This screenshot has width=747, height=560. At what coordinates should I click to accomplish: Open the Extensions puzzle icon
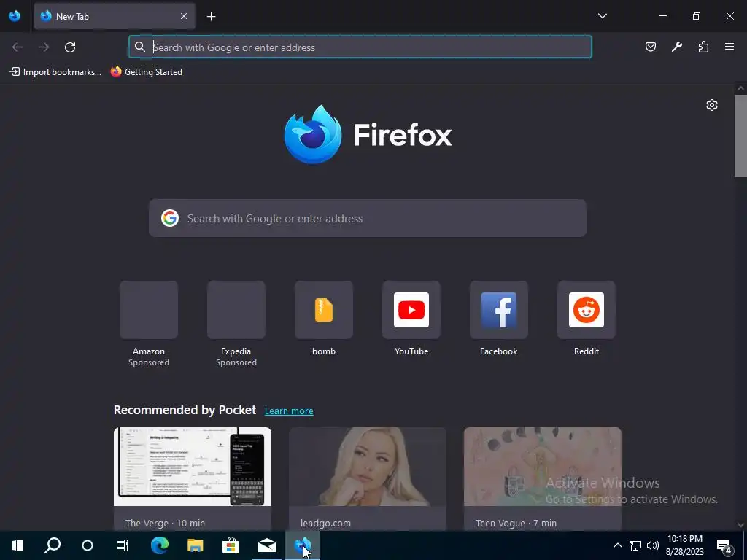(703, 47)
